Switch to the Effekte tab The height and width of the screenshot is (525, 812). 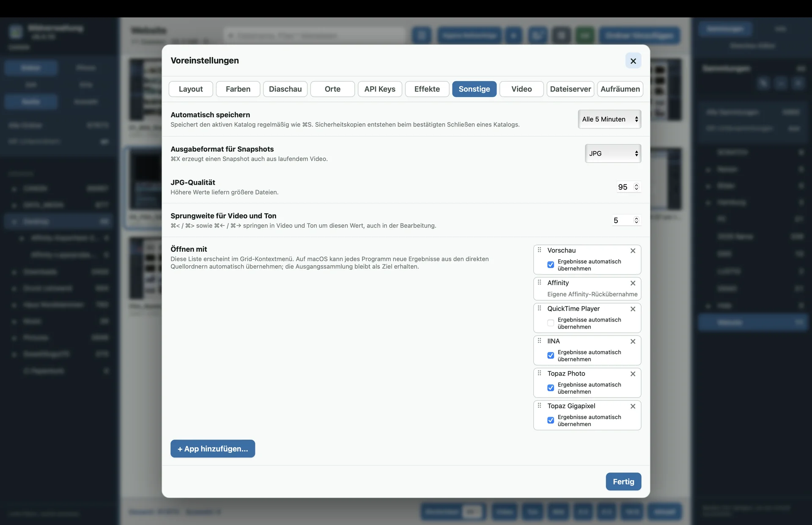point(427,89)
